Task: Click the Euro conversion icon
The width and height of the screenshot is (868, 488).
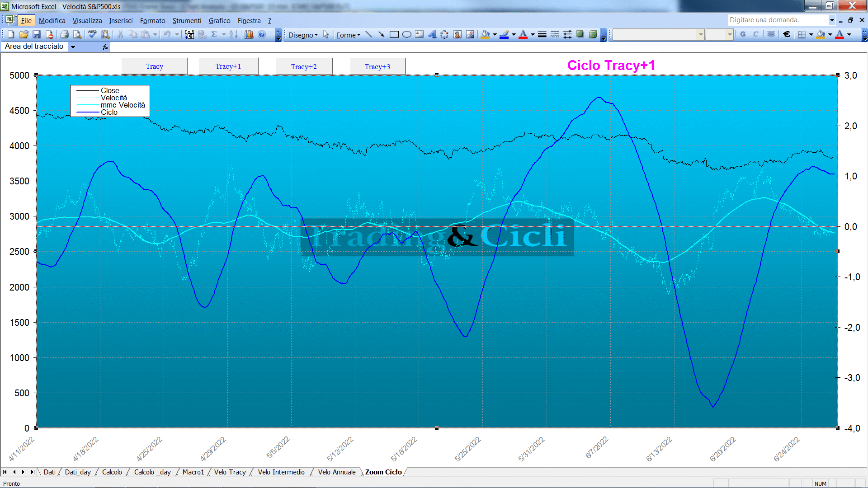Action: tap(189, 34)
